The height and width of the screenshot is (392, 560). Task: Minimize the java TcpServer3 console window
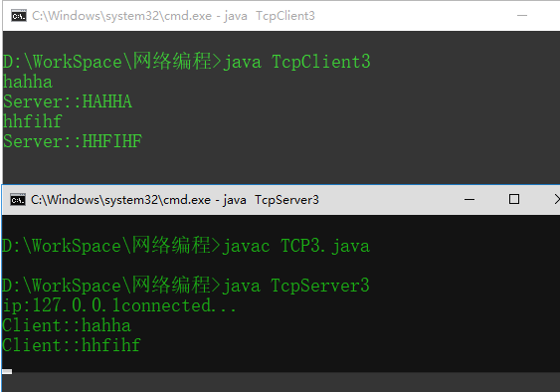click(469, 199)
